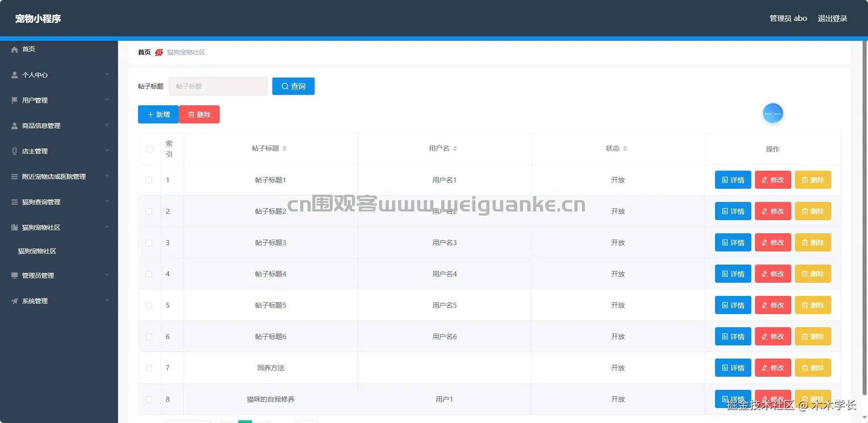
Task: Sort 用户名 column with arrow icon
Action: tap(455, 148)
